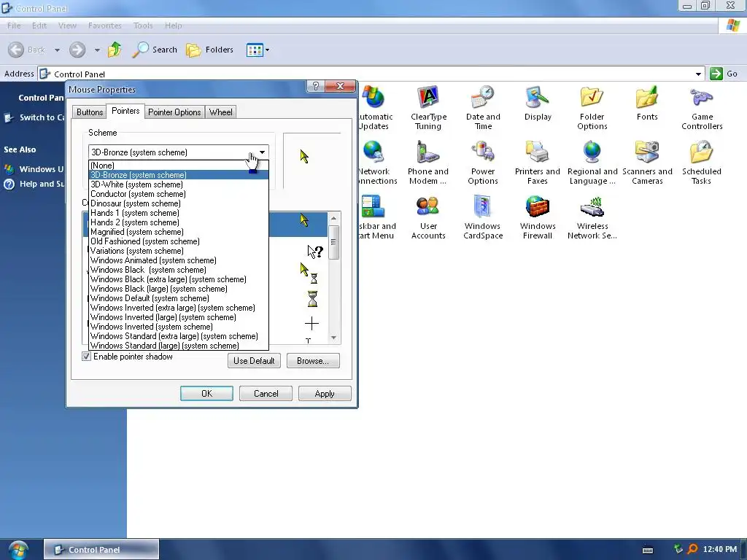Click the Search toolbar button
Image resolution: width=747 pixels, height=560 pixels.
coord(155,50)
